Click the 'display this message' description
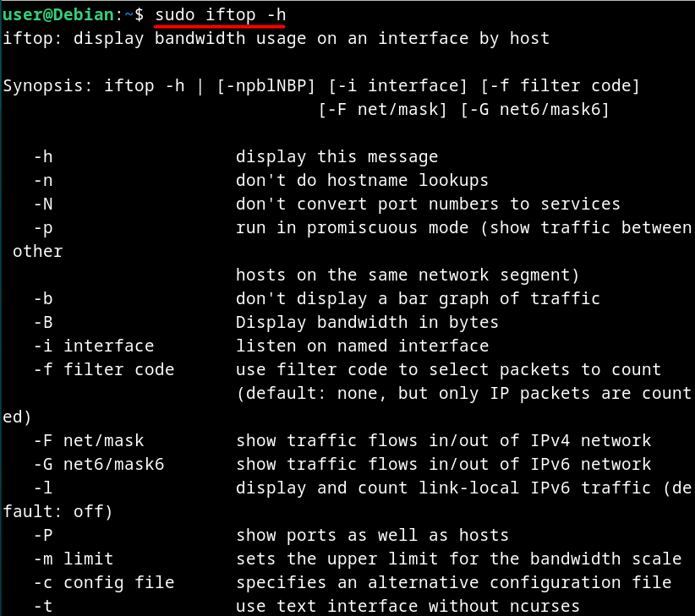This screenshot has height=616, width=695. 337,157
